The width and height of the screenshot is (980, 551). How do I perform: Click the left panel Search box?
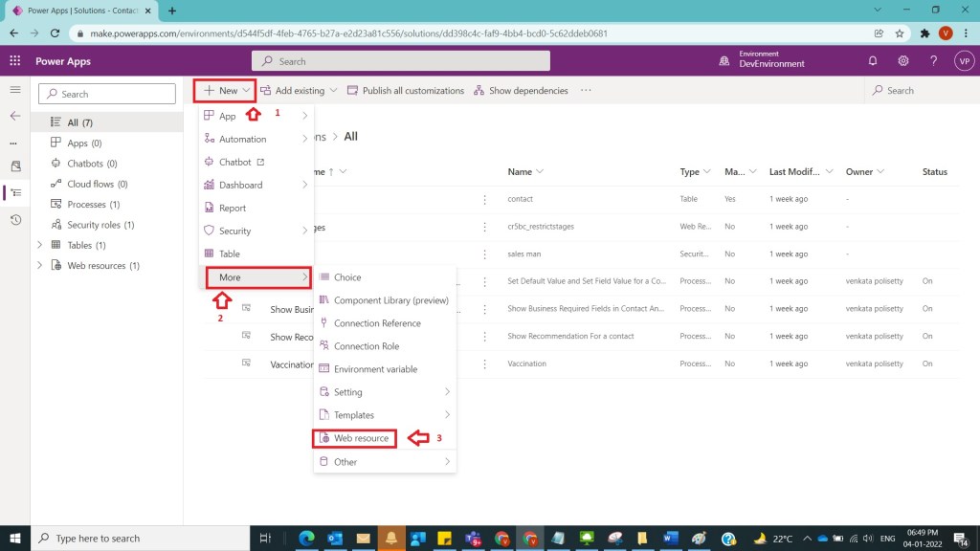[107, 94]
